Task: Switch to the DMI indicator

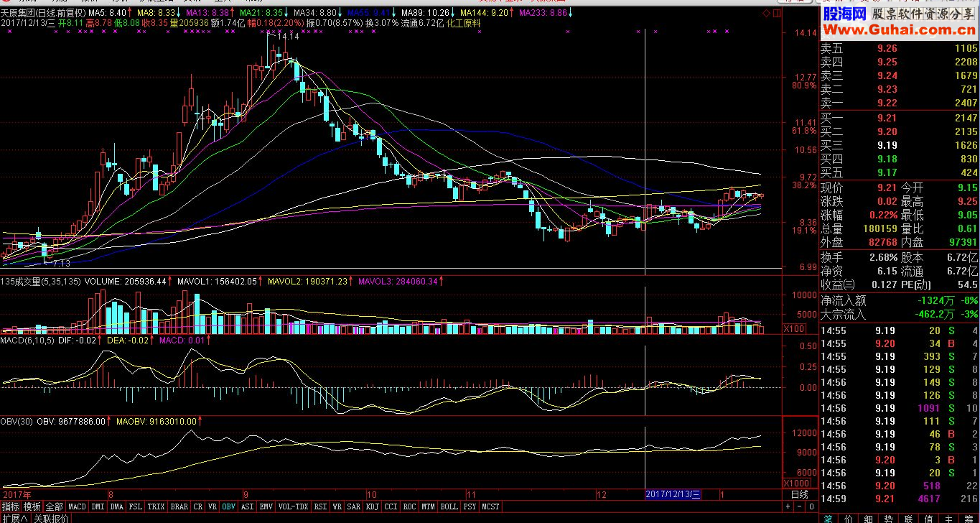Action: tap(98, 506)
